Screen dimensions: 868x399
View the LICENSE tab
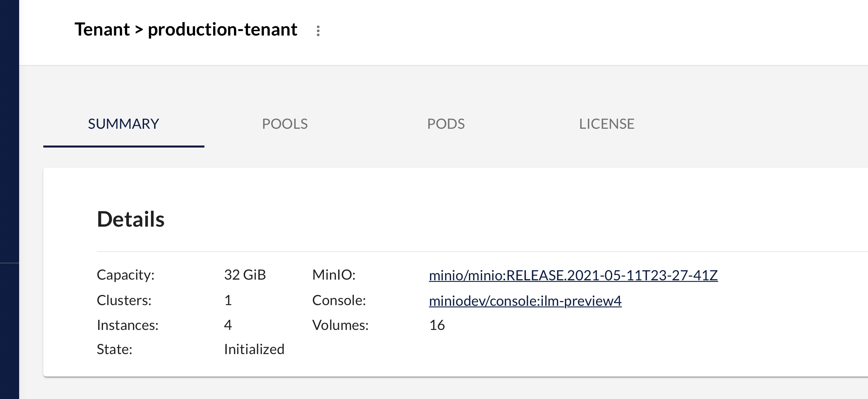pyautogui.click(x=607, y=124)
